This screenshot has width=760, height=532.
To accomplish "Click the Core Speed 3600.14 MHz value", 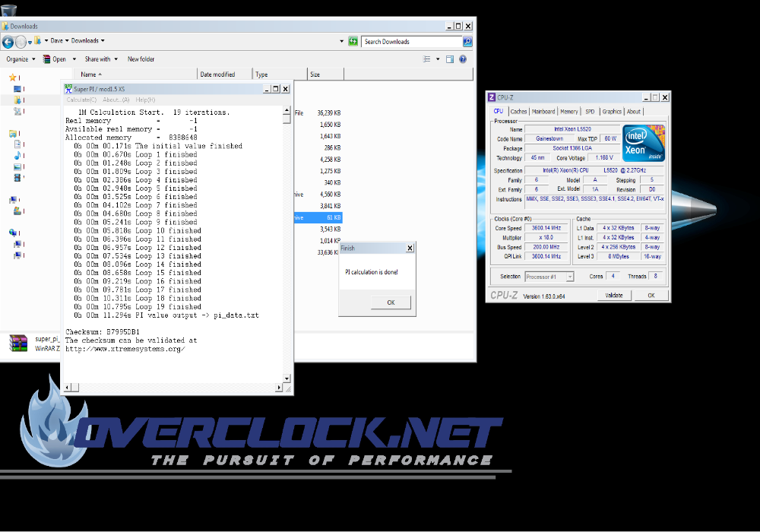I will [546, 228].
